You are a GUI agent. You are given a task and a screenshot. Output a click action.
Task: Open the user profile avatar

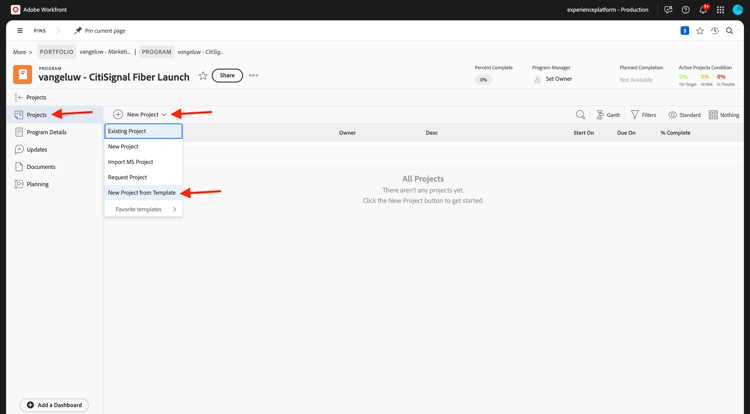tap(738, 10)
